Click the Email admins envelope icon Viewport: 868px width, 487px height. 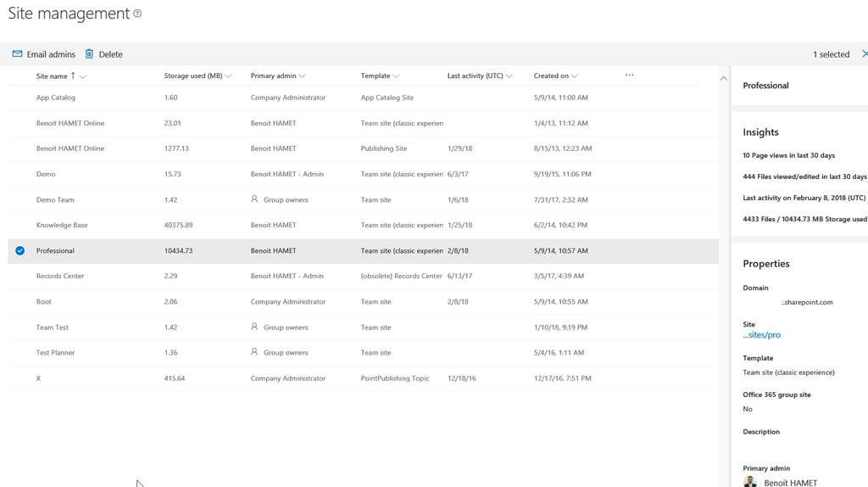(17, 54)
